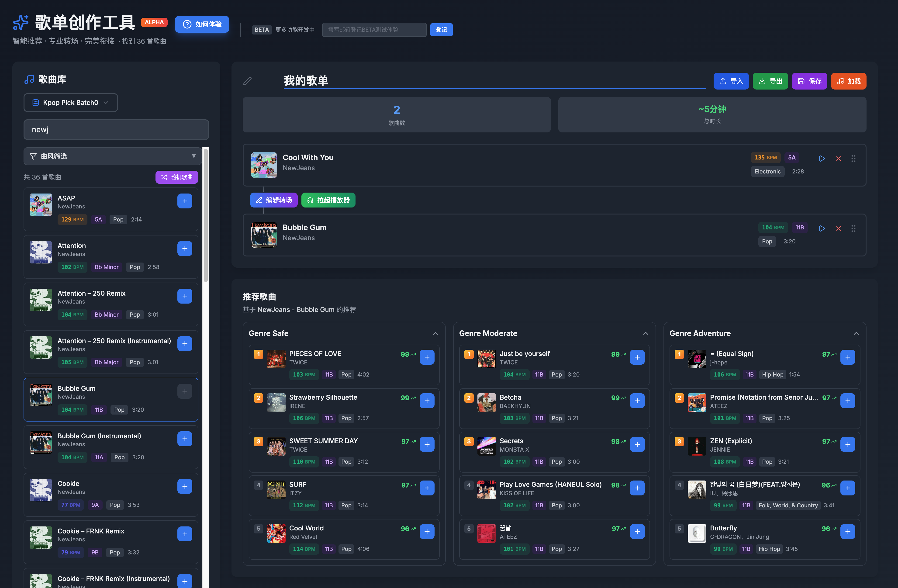The width and height of the screenshot is (898, 588).
Task: Click the song search field containing newj
Action: [x=116, y=130]
